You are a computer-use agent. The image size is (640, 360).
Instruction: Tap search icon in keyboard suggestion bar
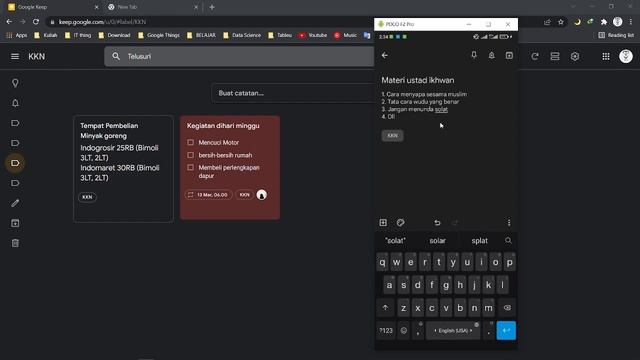[x=508, y=240]
